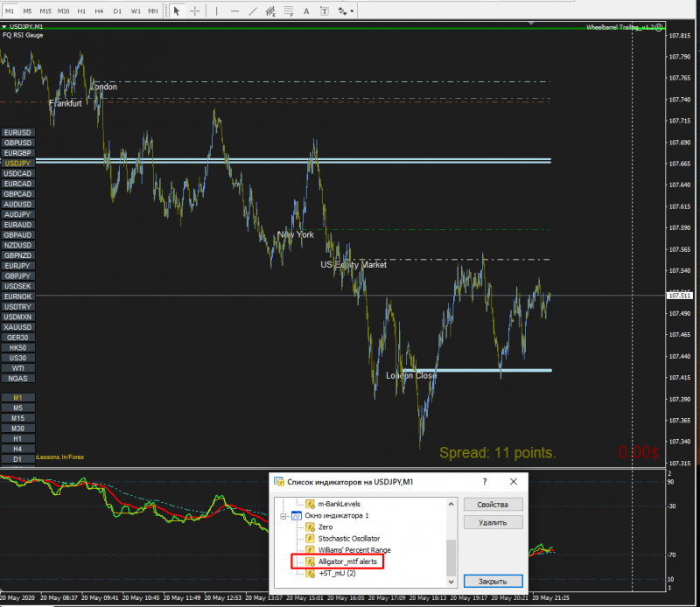This screenshot has height=607, width=700.
Task: Switch chart symbol to US30
Action: click(17, 358)
